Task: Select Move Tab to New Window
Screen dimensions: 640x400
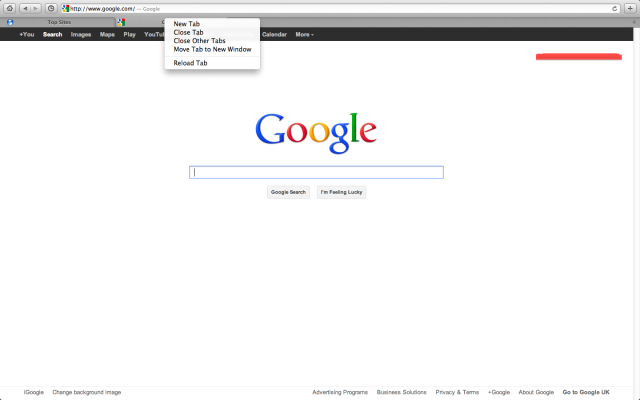Action: click(x=212, y=49)
